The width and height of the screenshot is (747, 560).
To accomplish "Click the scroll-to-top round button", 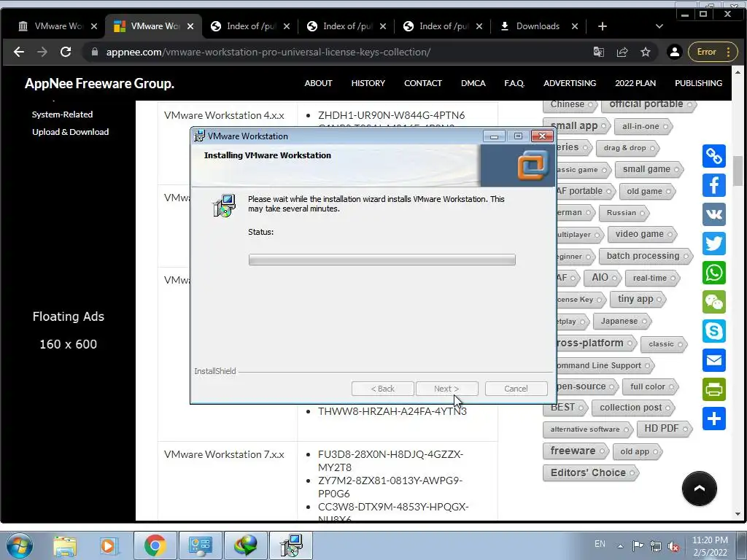I will (699, 489).
